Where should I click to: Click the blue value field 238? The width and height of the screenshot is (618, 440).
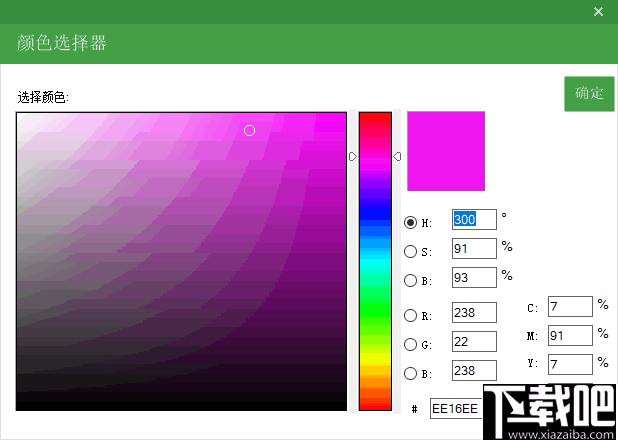[x=474, y=370]
